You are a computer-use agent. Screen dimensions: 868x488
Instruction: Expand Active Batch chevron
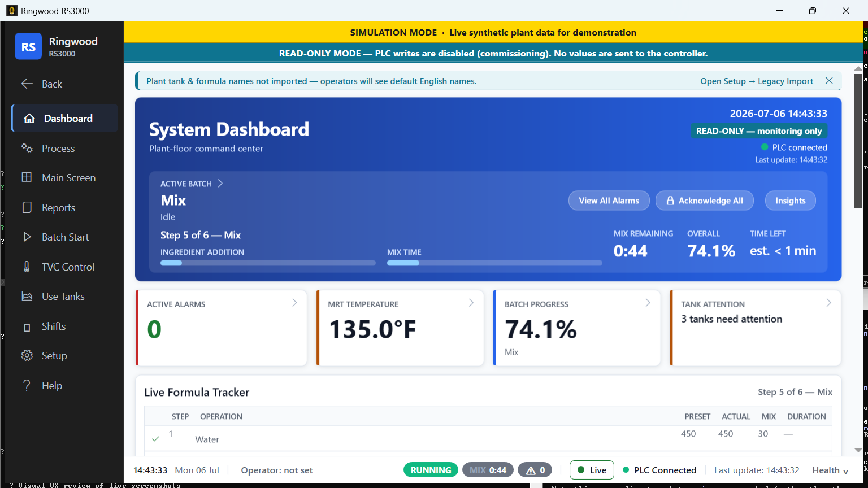[x=220, y=184]
